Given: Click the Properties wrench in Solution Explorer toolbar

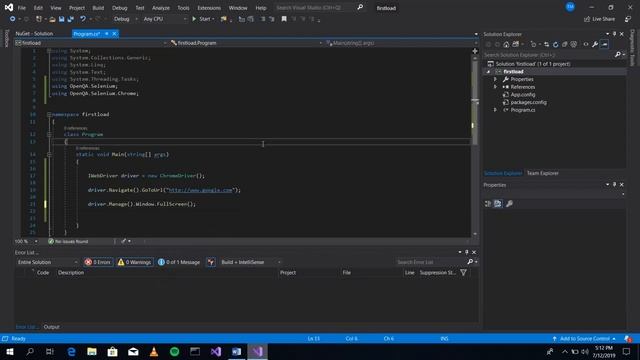Looking at the screenshot, I should coord(595,44).
